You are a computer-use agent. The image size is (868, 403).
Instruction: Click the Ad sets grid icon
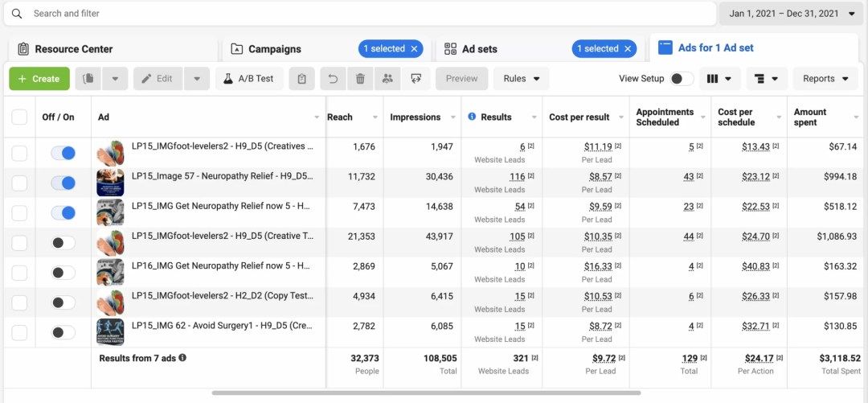[x=450, y=49]
